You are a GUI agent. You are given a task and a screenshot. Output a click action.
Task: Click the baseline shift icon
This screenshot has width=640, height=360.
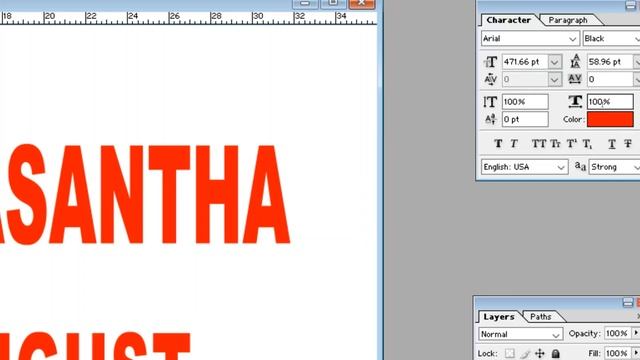(490, 119)
